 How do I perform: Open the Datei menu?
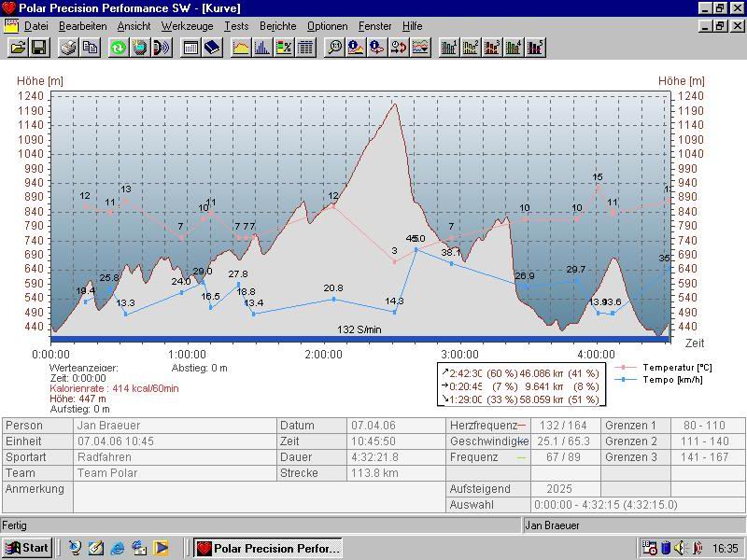pyautogui.click(x=35, y=26)
